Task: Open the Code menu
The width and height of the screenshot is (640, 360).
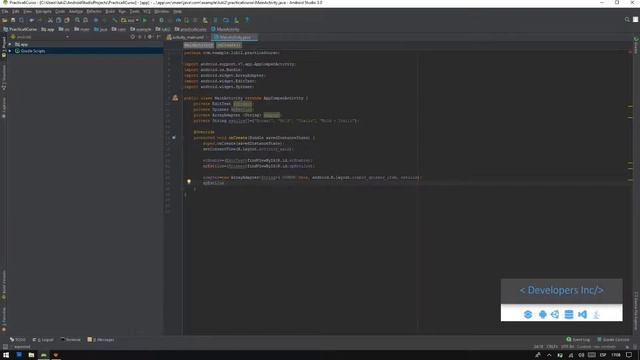Action: pos(60,11)
